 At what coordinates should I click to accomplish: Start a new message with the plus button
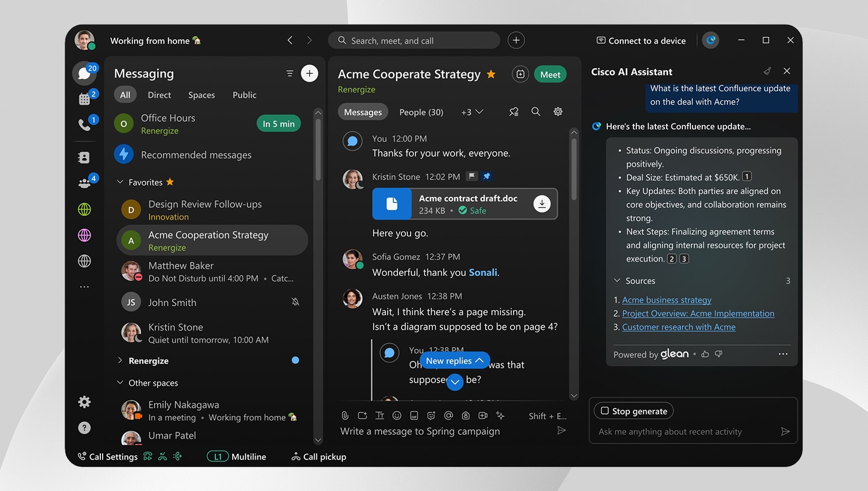click(x=310, y=73)
